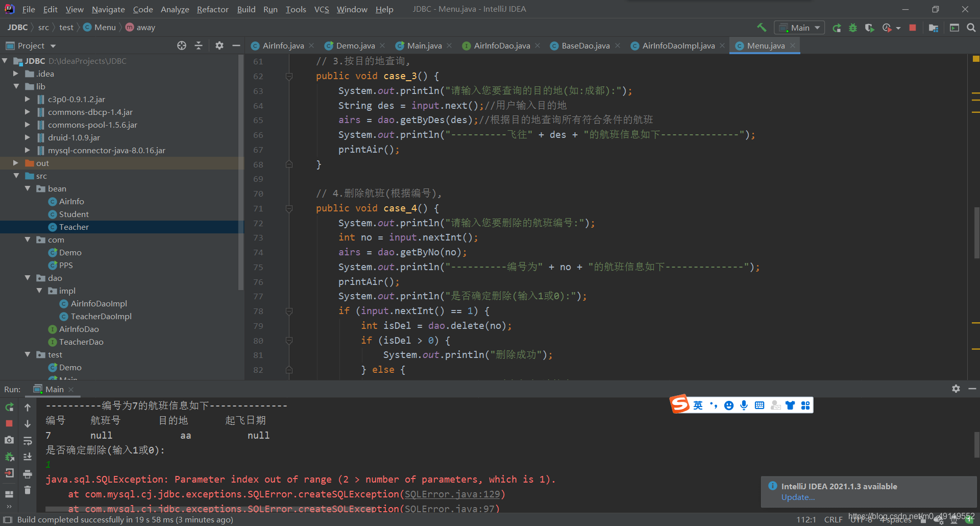Expand c3p0-0.9.1.2.jar
The image size is (980, 526).
click(28, 99)
